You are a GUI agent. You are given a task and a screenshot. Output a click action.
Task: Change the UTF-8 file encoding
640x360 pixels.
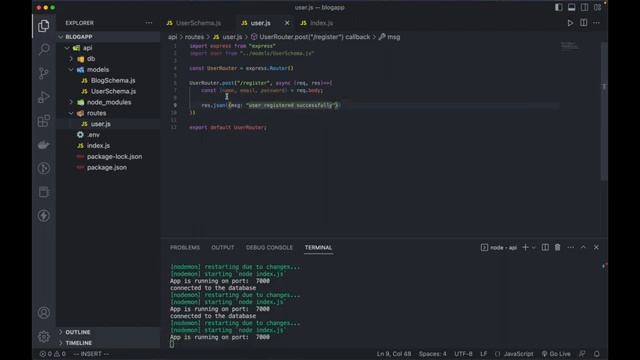click(463, 354)
